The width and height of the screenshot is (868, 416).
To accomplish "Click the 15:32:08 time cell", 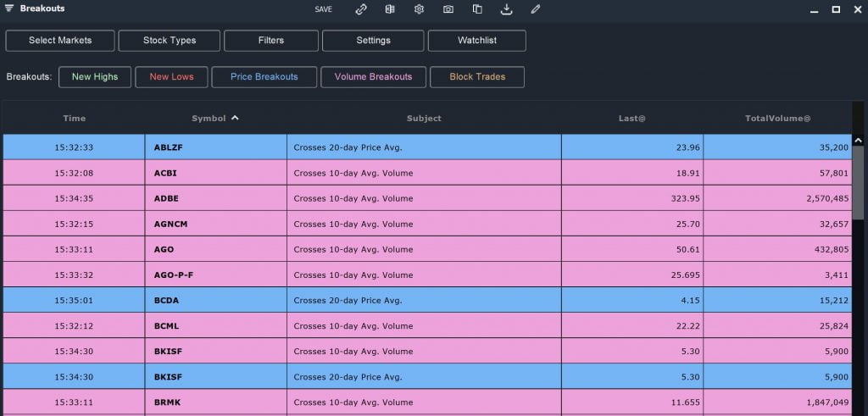I will click(x=75, y=173).
